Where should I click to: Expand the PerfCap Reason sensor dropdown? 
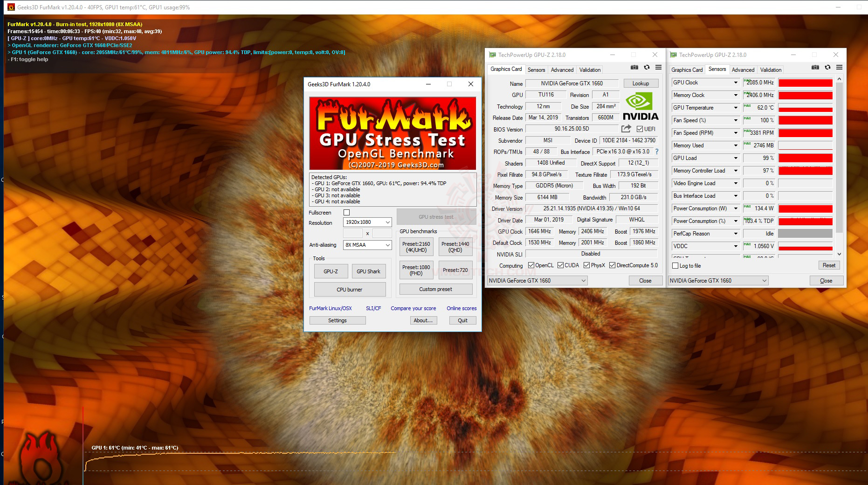click(736, 234)
